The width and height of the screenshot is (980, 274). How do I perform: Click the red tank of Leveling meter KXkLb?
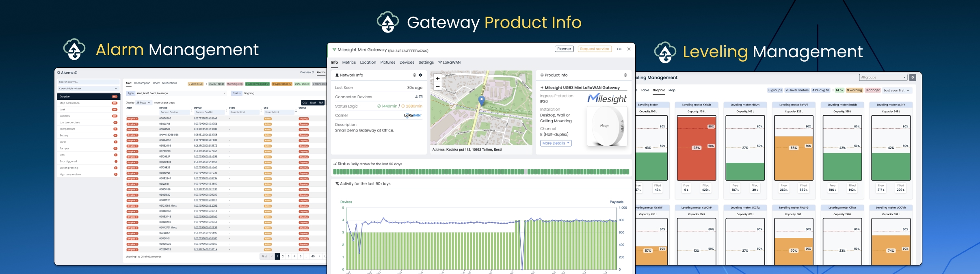[697, 149]
